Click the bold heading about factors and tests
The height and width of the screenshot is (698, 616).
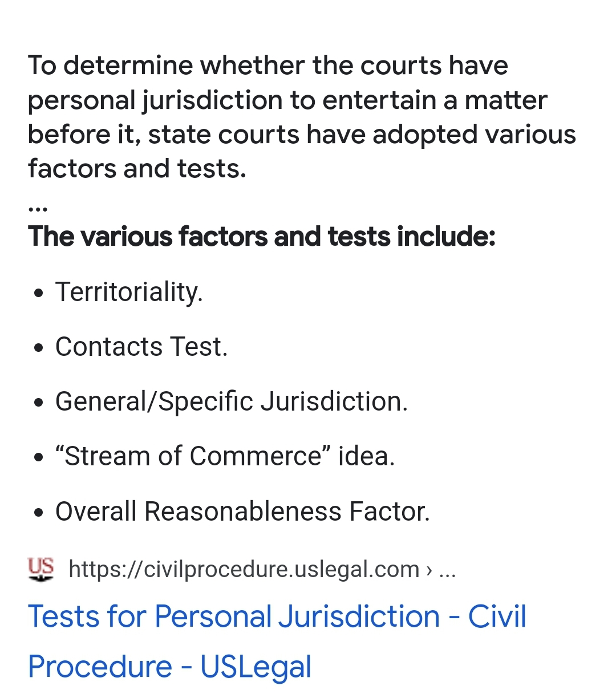(x=262, y=236)
